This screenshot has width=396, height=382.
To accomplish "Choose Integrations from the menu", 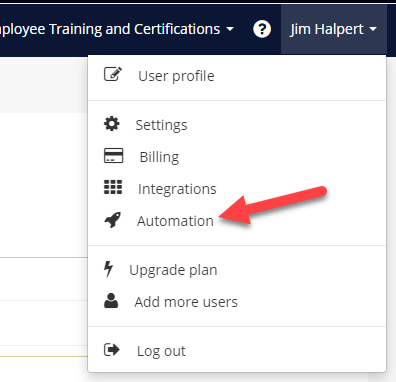I will pyautogui.click(x=237, y=189).
